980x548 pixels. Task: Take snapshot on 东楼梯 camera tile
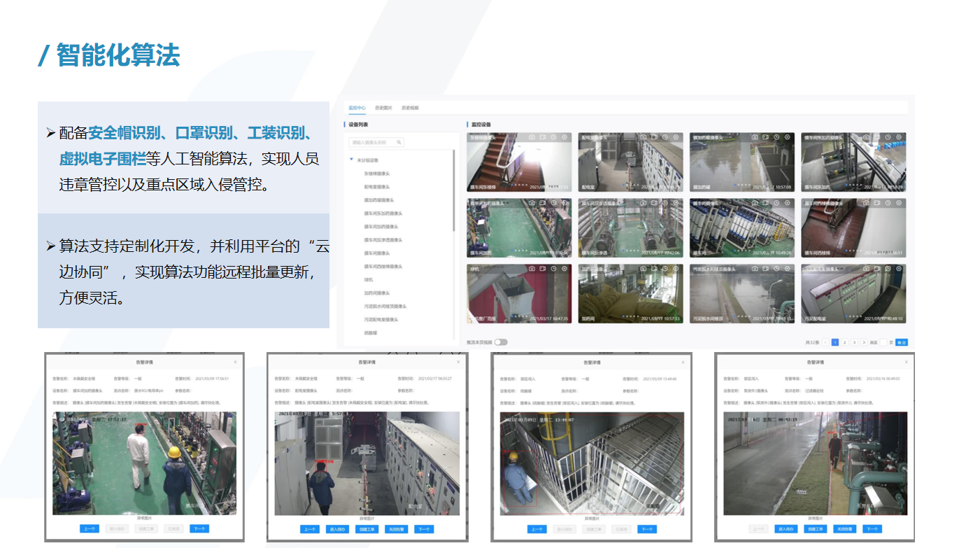(532, 137)
